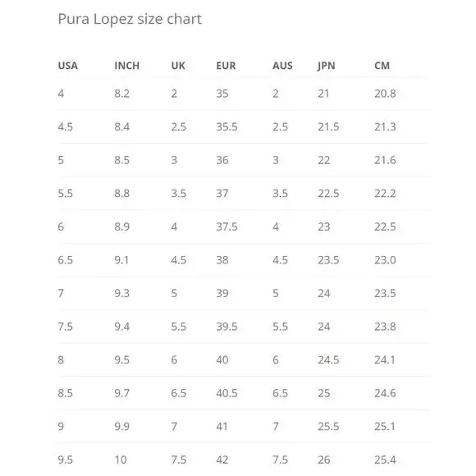This screenshot has height=476, width=476.
Task: Select the USA column header
Action: [68, 66]
